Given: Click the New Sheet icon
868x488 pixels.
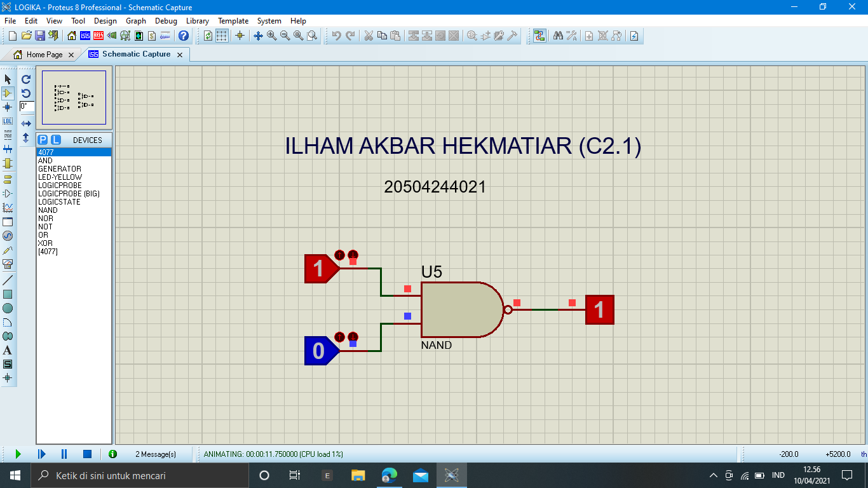Looking at the screenshot, I should [x=589, y=36].
